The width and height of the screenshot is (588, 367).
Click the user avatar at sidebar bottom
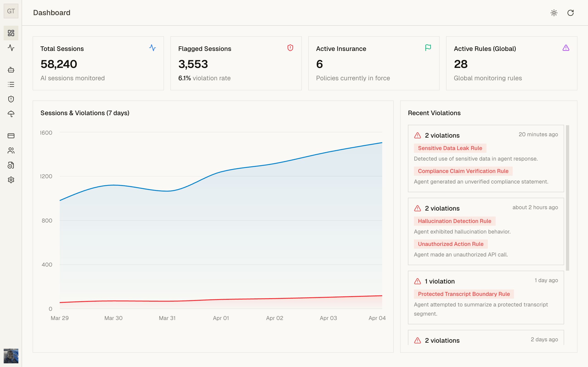(11, 355)
